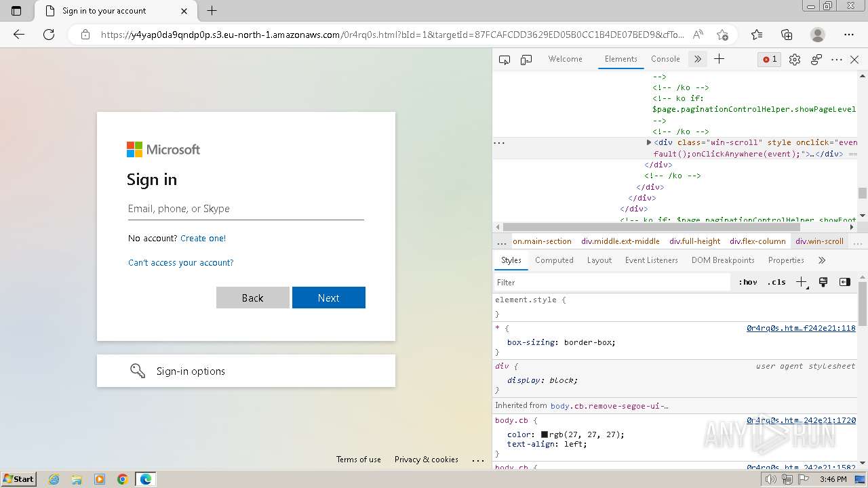Open Chrome from the taskbar
This screenshot has width=868, height=488.
(123, 479)
